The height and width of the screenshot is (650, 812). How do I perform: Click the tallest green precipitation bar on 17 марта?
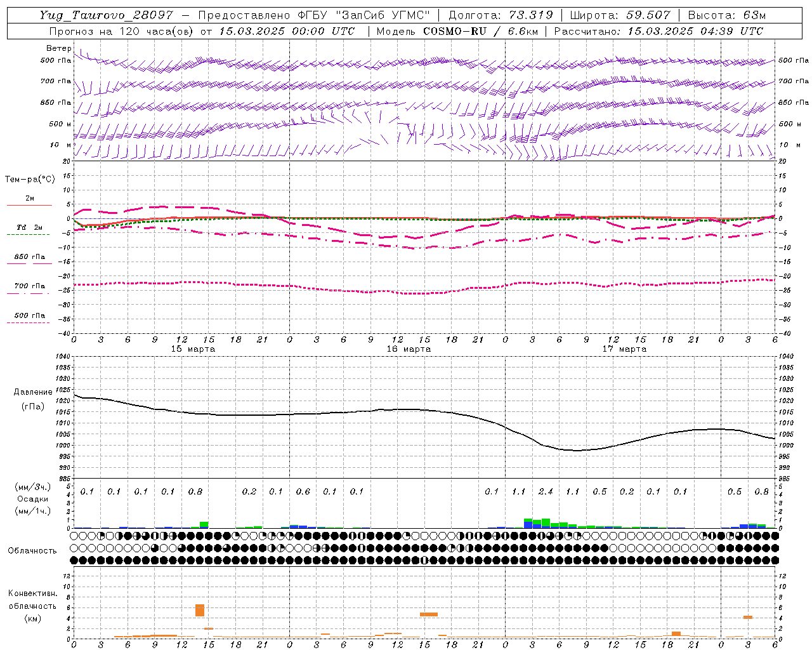(x=546, y=523)
